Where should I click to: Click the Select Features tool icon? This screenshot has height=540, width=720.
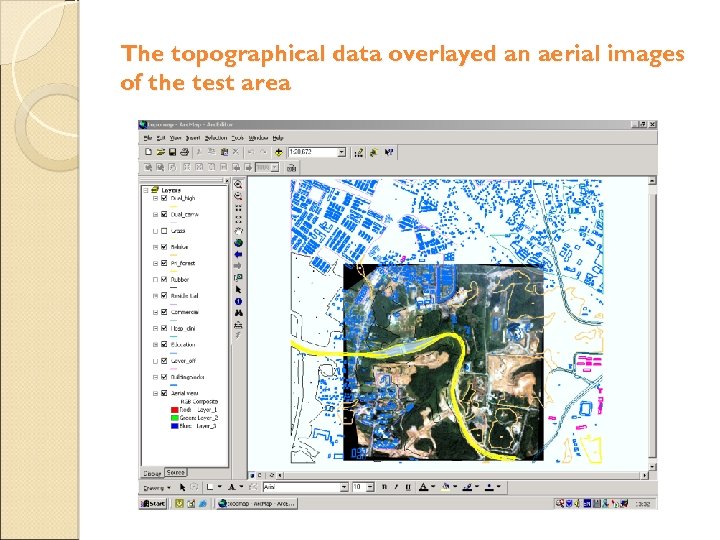tap(238, 278)
